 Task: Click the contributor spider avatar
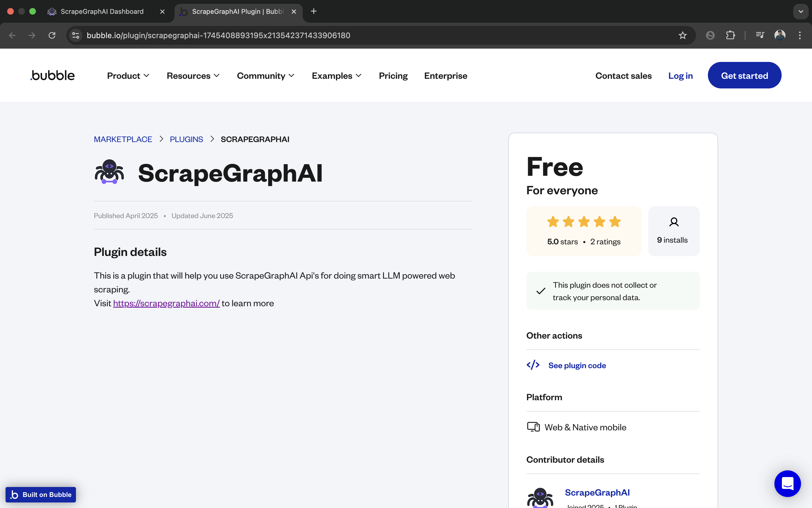pos(540,498)
